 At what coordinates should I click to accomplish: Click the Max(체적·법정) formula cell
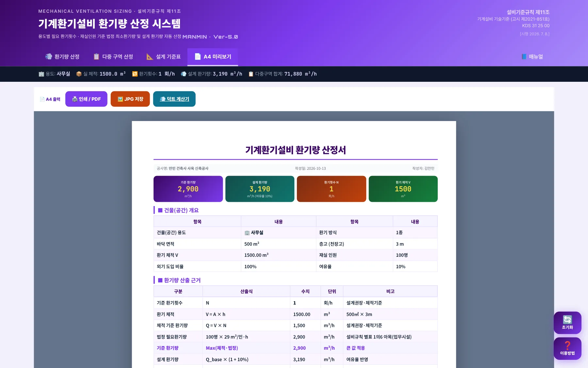coord(246,348)
